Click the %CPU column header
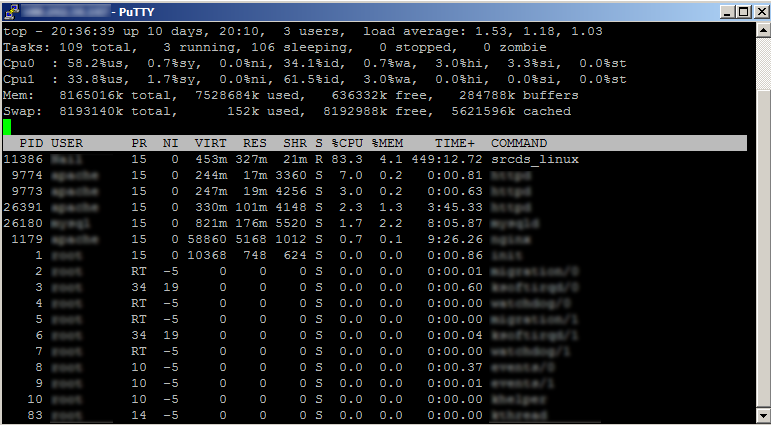 pyautogui.click(x=347, y=144)
